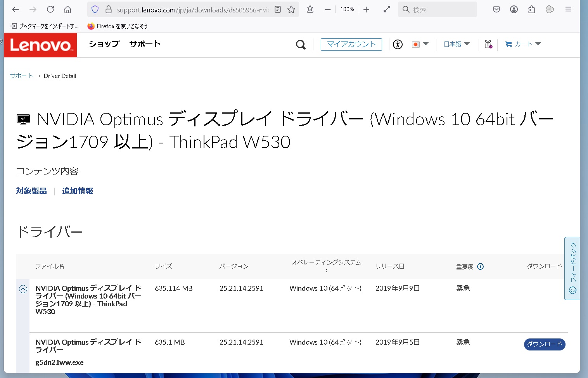The width and height of the screenshot is (588, 378).
Task: Click the Lenovo logo
Action: click(40, 45)
